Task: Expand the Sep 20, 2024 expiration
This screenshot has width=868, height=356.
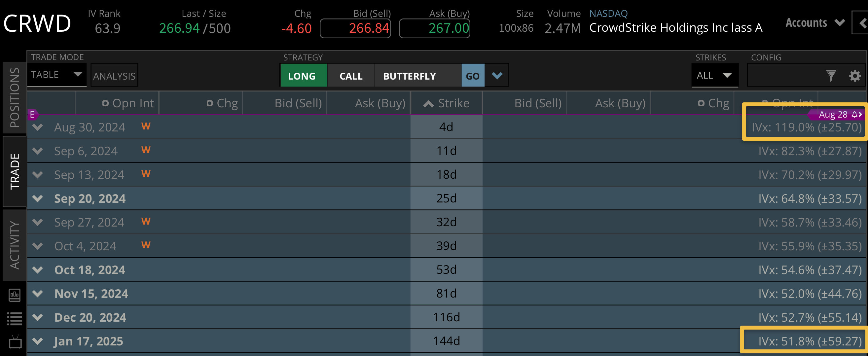Action: coord(38,198)
